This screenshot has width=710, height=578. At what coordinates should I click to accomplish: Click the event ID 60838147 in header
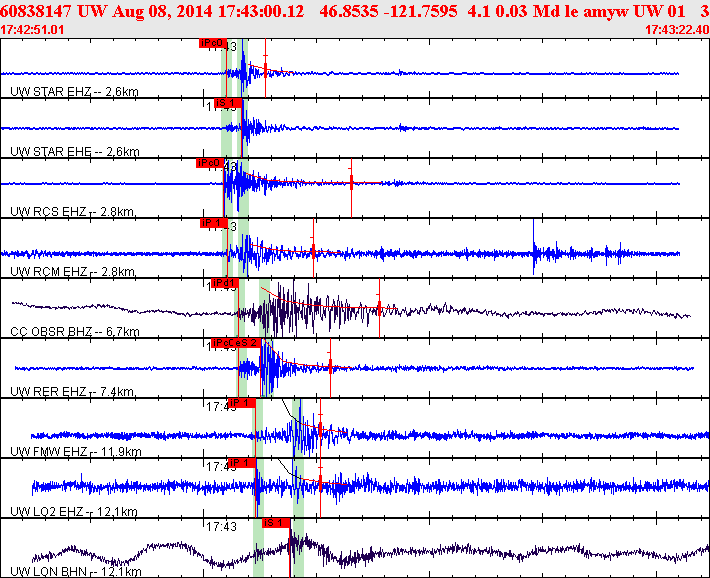[36, 11]
